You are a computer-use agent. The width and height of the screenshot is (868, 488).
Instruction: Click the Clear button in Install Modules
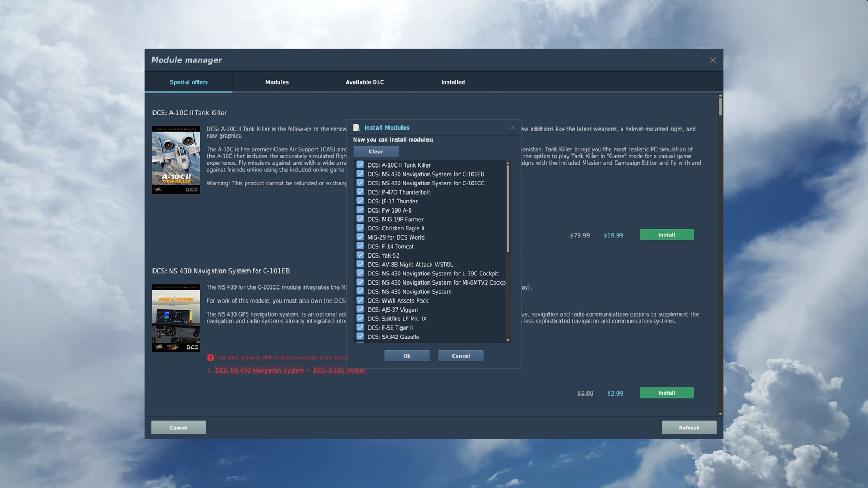tap(376, 152)
